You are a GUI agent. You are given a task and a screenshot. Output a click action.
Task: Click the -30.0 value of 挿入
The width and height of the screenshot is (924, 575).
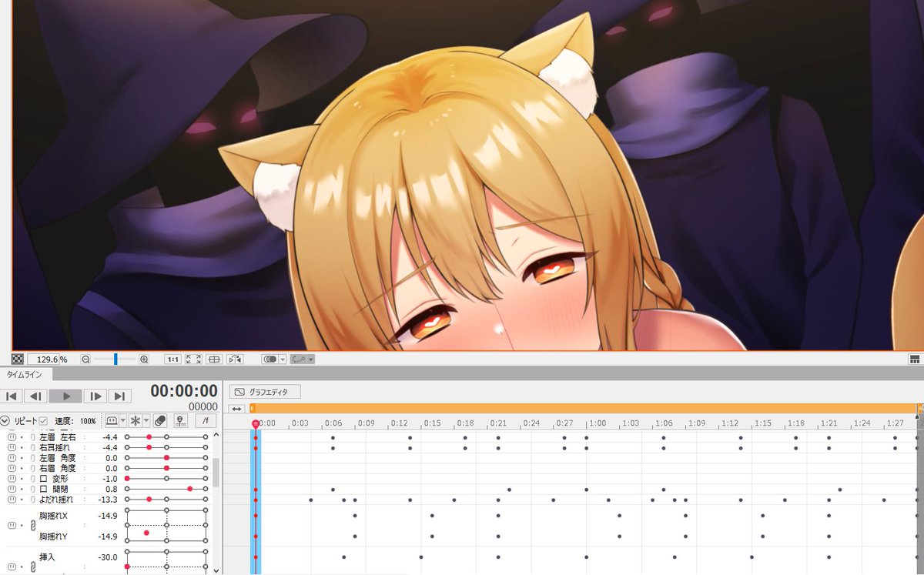click(106, 557)
